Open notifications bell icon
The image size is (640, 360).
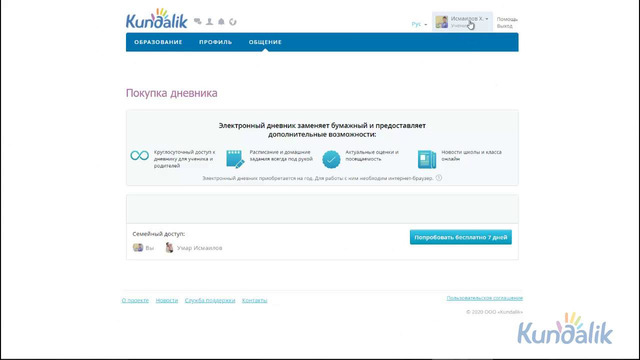pos(221,22)
